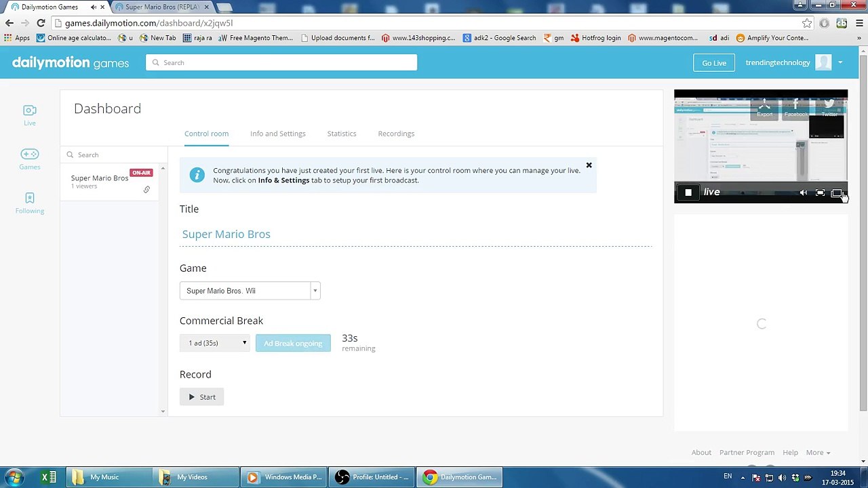Open the Action Center flag icon

[756, 477]
